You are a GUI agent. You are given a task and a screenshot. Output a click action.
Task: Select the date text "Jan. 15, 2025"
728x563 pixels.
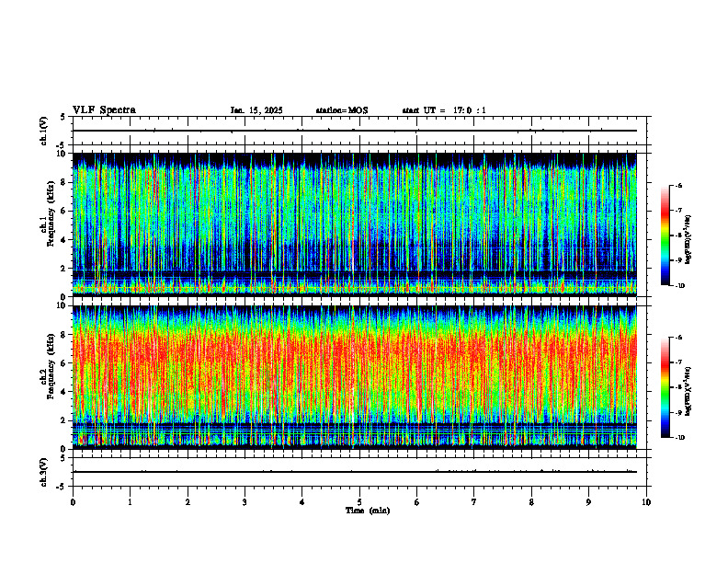pyautogui.click(x=256, y=110)
